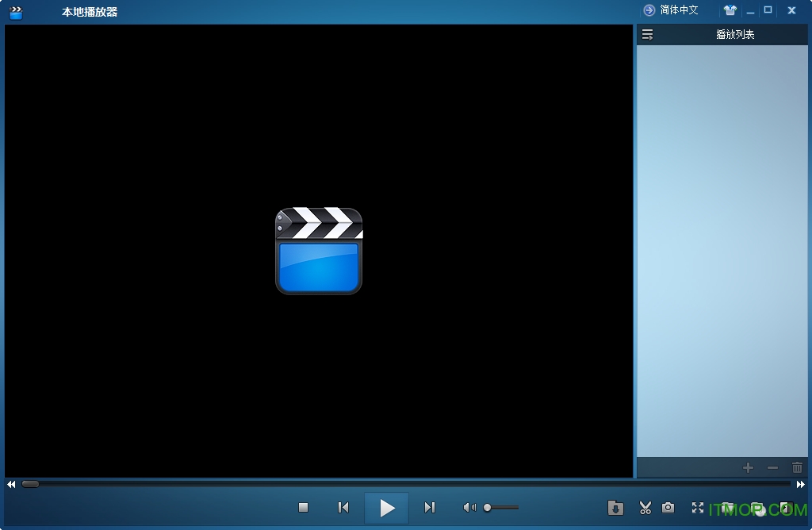This screenshot has height=530, width=812.
Task: Click the volume slider handle
Action: (x=488, y=508)
